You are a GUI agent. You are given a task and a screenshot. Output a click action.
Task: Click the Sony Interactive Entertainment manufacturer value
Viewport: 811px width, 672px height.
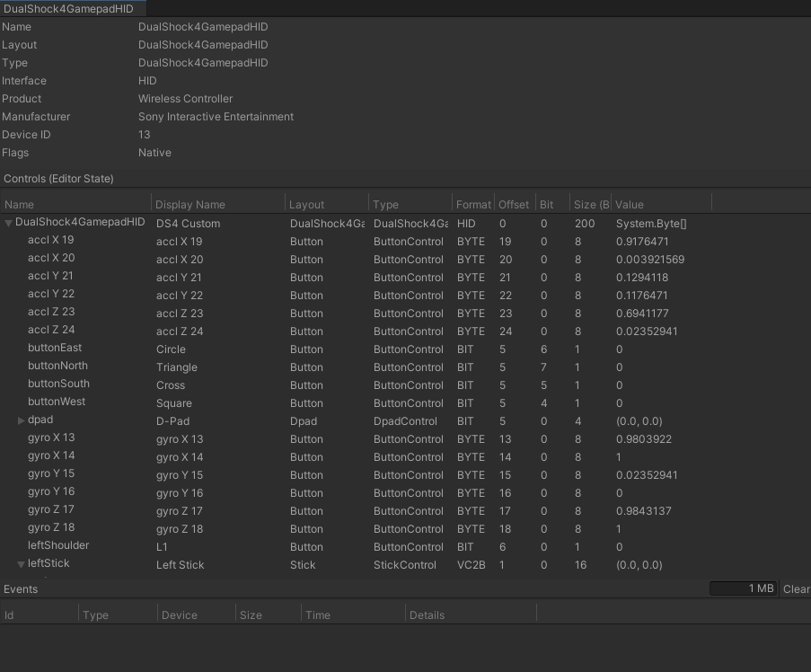click(216, 117)
